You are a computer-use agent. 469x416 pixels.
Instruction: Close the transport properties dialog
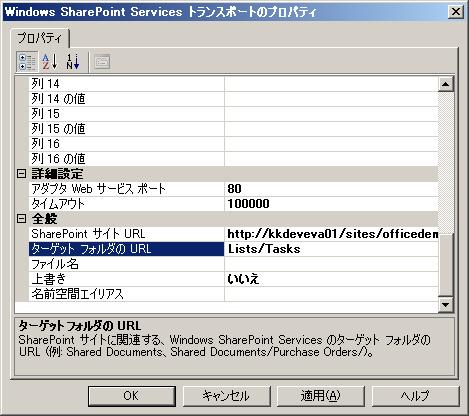pyautogui.click(x=455, y=12)
